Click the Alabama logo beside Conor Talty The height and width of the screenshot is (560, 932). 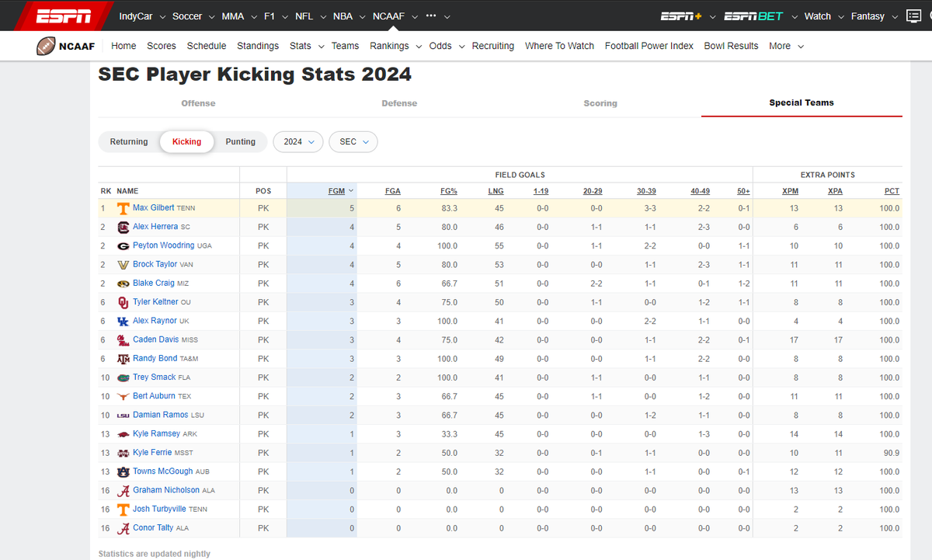123,528
